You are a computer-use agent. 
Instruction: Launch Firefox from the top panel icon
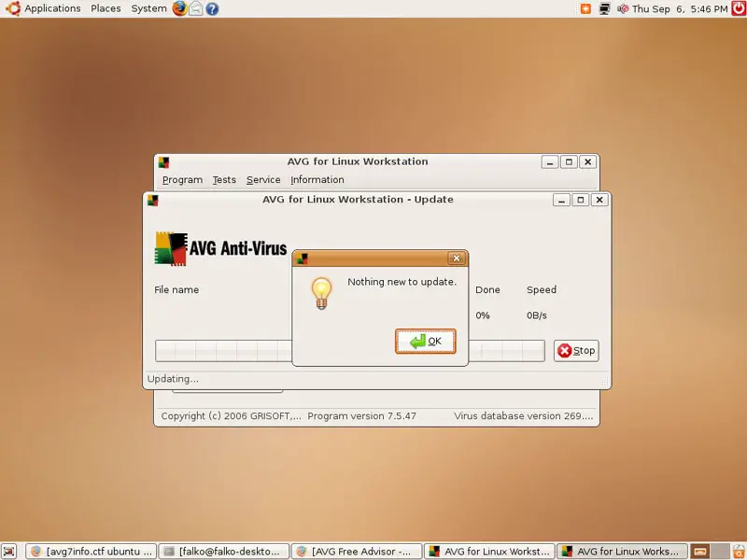point(179,8)
